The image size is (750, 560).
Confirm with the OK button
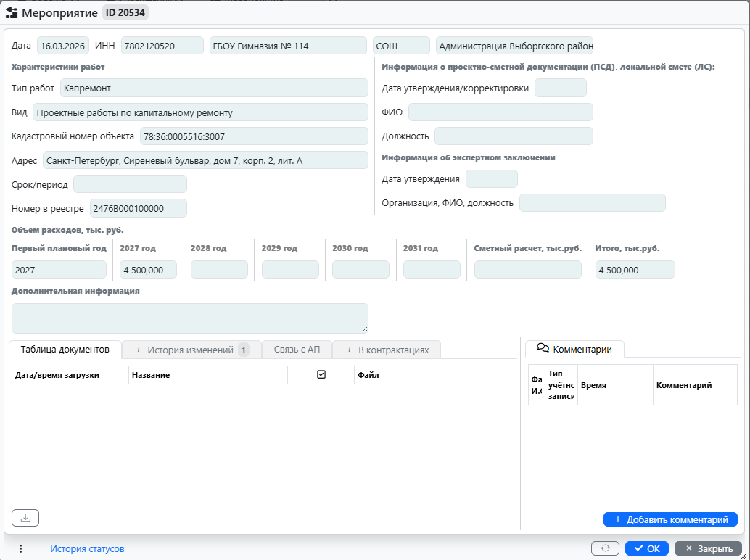pyautogui.click(x=646, y=548)
